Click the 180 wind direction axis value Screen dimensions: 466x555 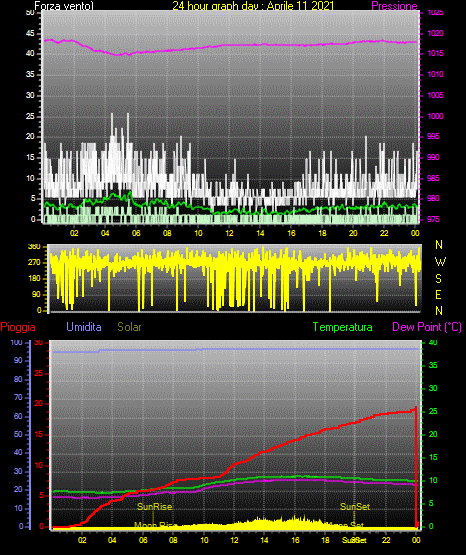tap(34, 279)
